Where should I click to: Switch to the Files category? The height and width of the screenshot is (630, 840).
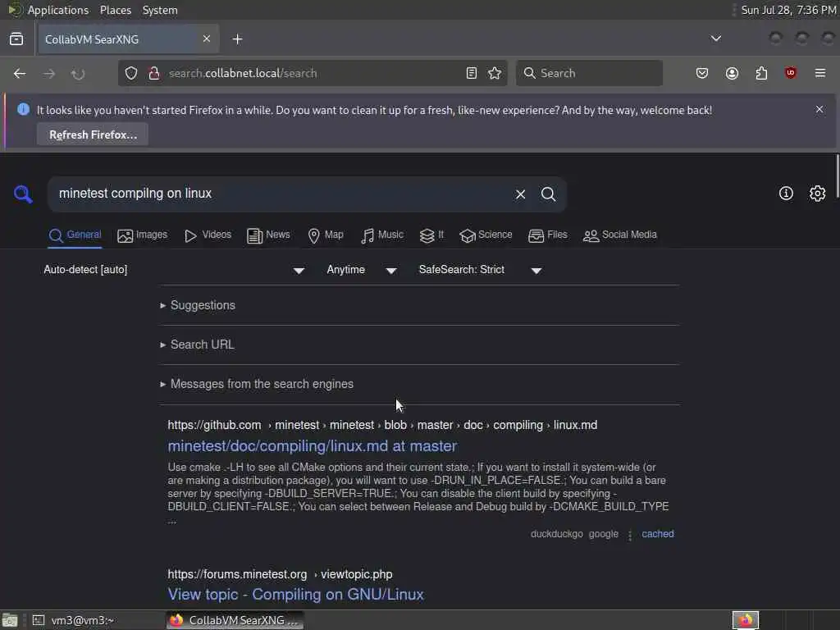(x=547, y=235)
